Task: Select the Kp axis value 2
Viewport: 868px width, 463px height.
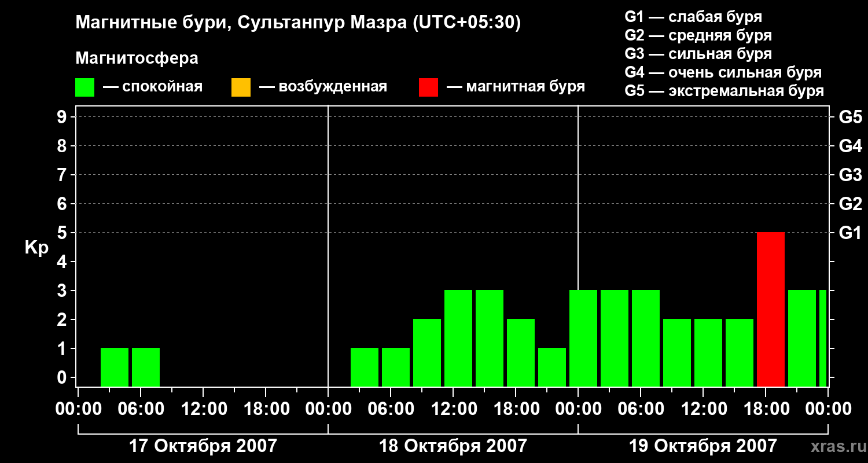Action: click(63, 319)
